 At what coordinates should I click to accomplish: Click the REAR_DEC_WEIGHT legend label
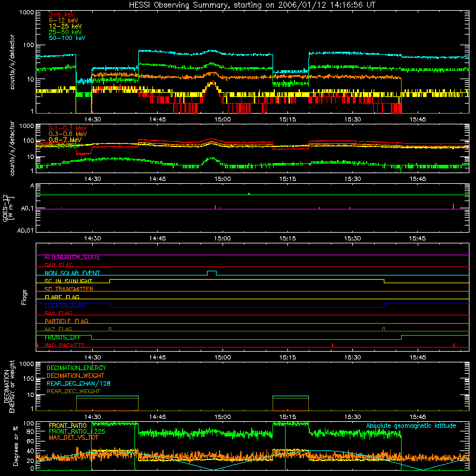tap(73, 392)
